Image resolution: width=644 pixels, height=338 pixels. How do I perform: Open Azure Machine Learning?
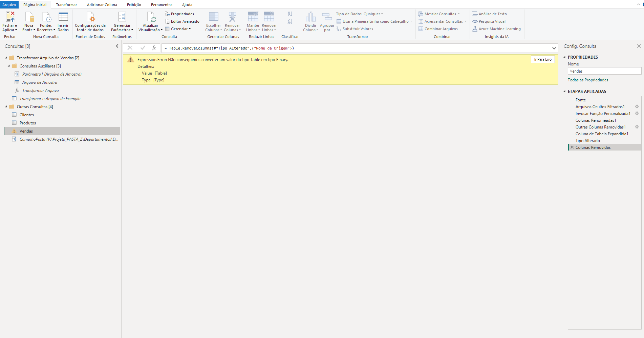coord(496,29)
